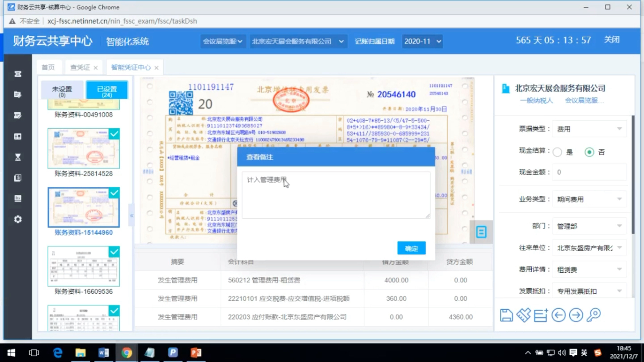
Task: Click the dollar document icon in sidebar
Action: click(18, 178)
